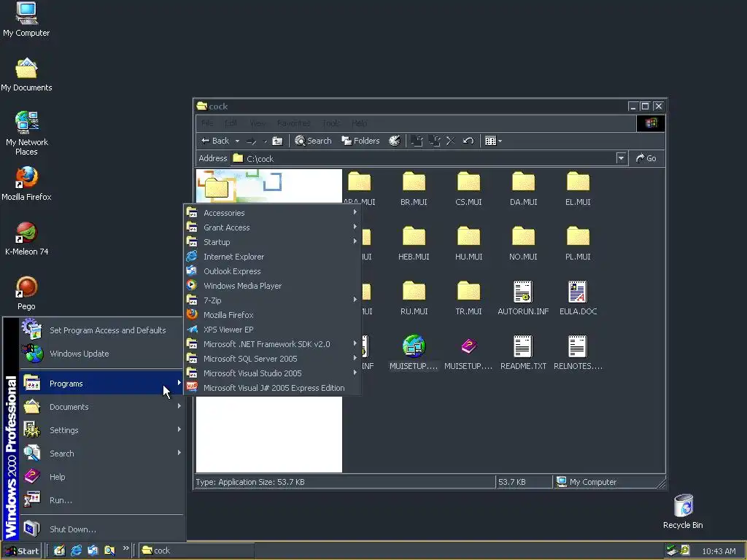Click the History toolbar icon
This screenshot has height=560, width=747.
[395, 141]
